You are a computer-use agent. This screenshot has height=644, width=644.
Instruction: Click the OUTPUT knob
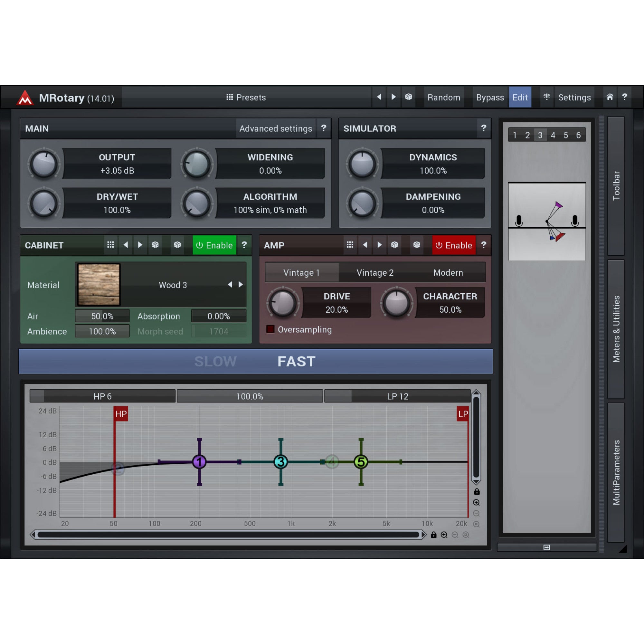[x=44, y=164]
